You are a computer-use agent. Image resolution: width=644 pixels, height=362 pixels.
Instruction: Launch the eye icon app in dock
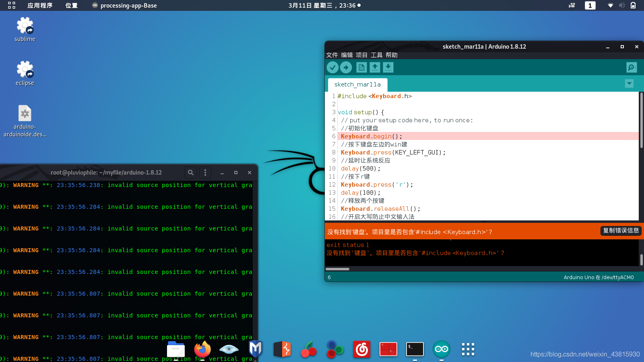point(229,349)
